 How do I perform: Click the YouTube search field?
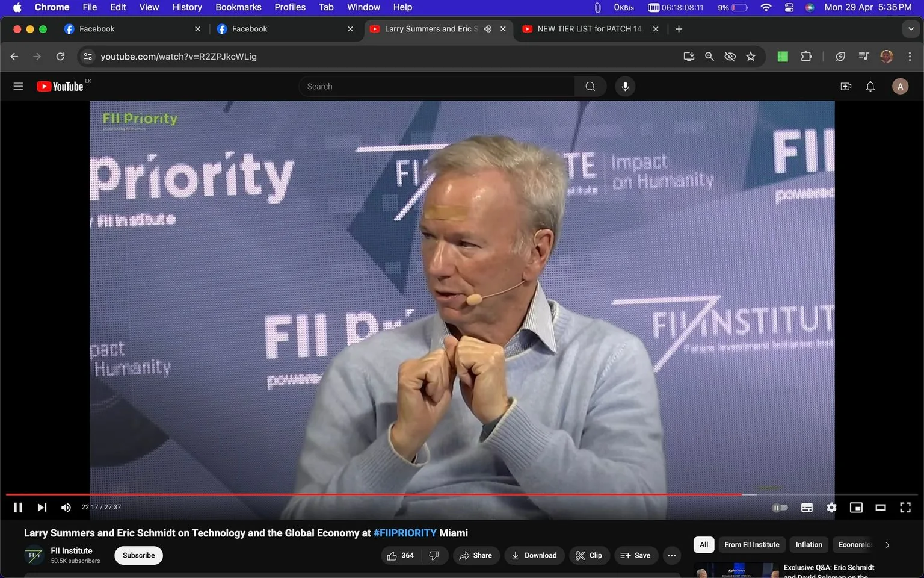(x=436, y=86)
